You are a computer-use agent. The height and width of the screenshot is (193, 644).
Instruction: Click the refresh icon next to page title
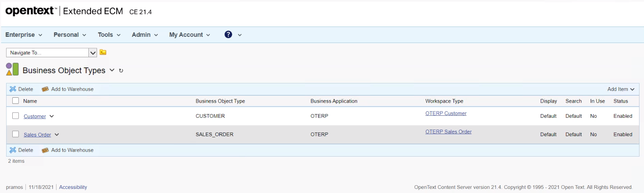121,71
